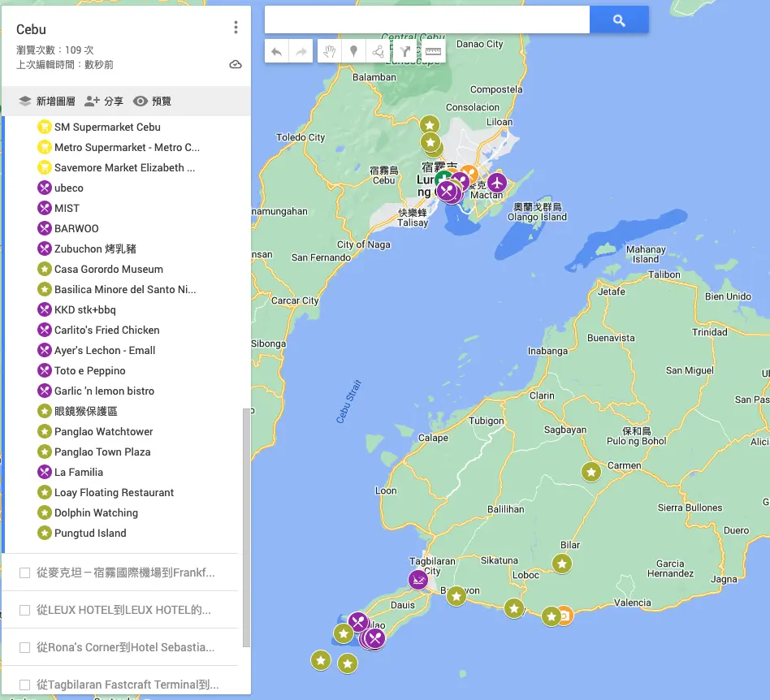Open 預覽 map preview

153,102
